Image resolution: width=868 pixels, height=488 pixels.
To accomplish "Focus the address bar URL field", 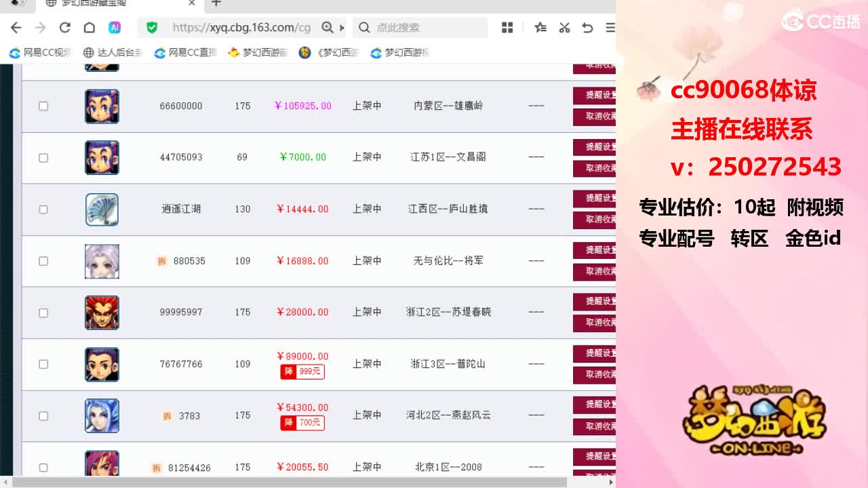I will 241,28.
